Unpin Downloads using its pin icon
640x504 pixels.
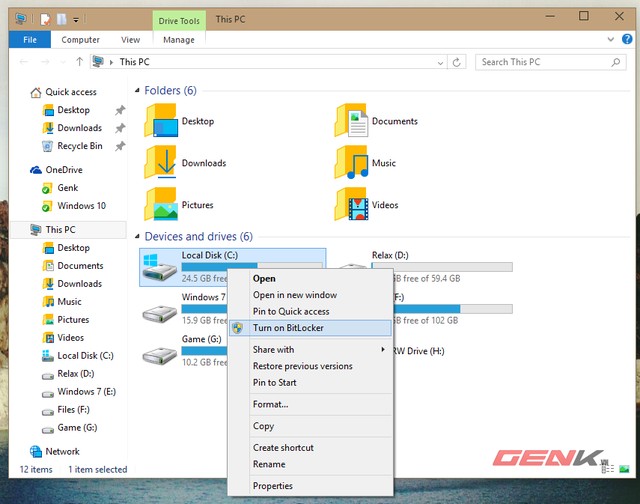120,128
